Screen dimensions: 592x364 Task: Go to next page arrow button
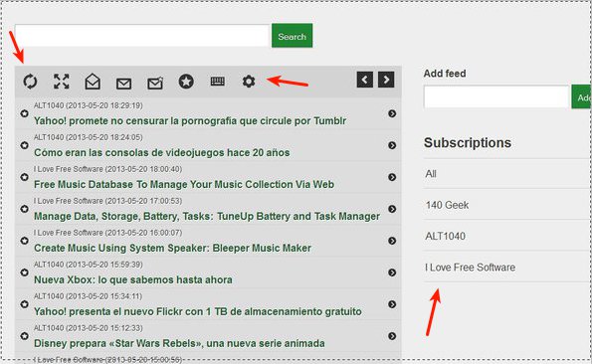[x=386, y=80]
